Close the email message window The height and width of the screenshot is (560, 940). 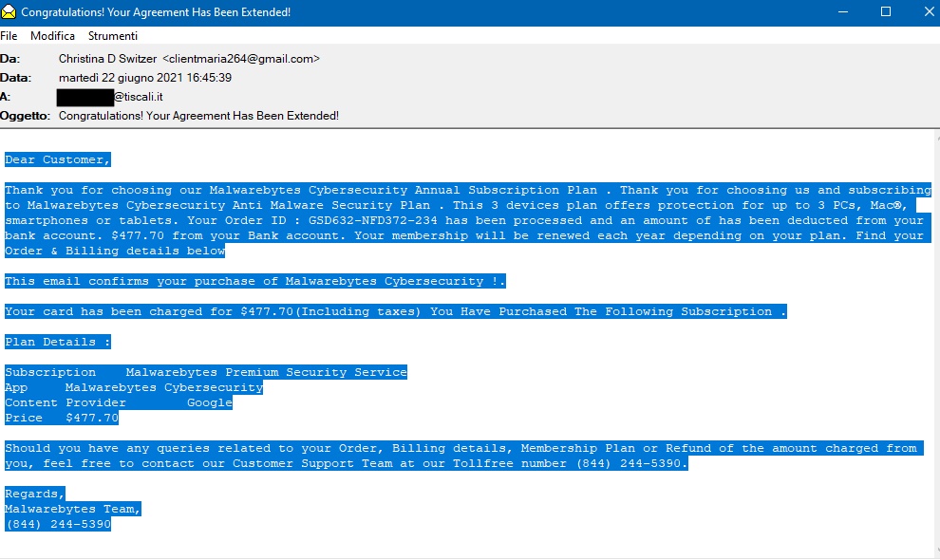pos(929,12)
